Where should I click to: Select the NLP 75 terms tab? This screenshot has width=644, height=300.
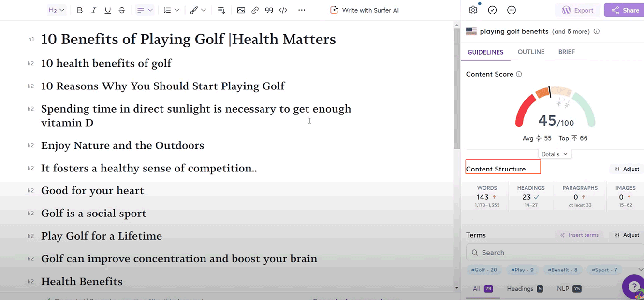pyautogui.click(x=569, y=289)
